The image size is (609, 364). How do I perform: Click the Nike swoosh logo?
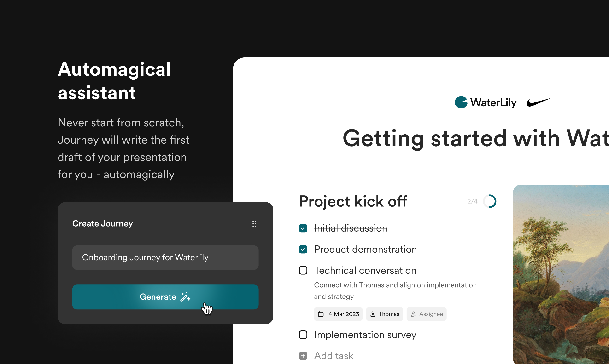point(539,102)
